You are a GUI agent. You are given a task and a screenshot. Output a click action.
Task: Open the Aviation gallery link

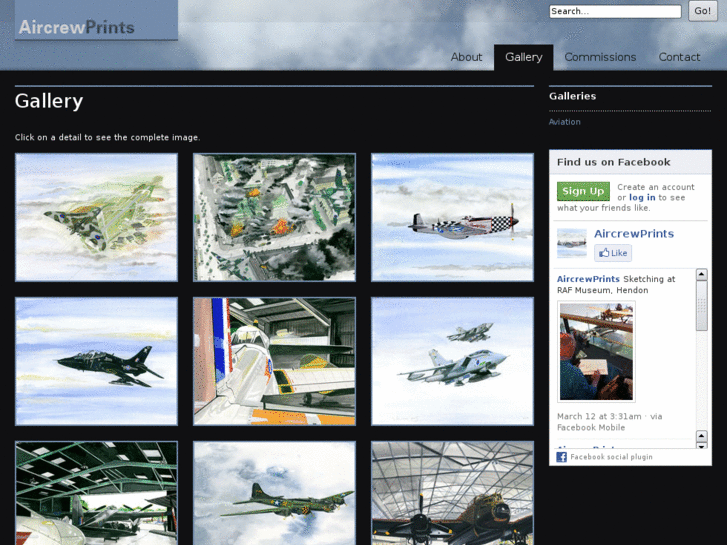click(x=564, y=122)
